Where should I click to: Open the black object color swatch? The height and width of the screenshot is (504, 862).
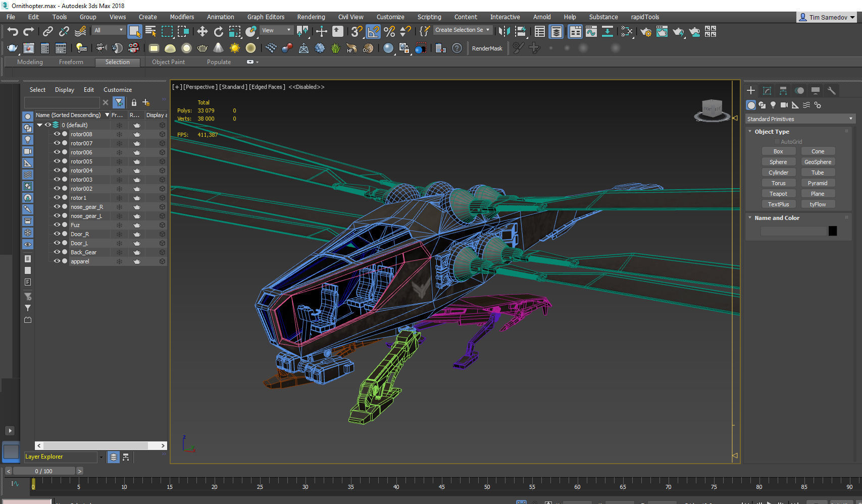coord(833,231)
